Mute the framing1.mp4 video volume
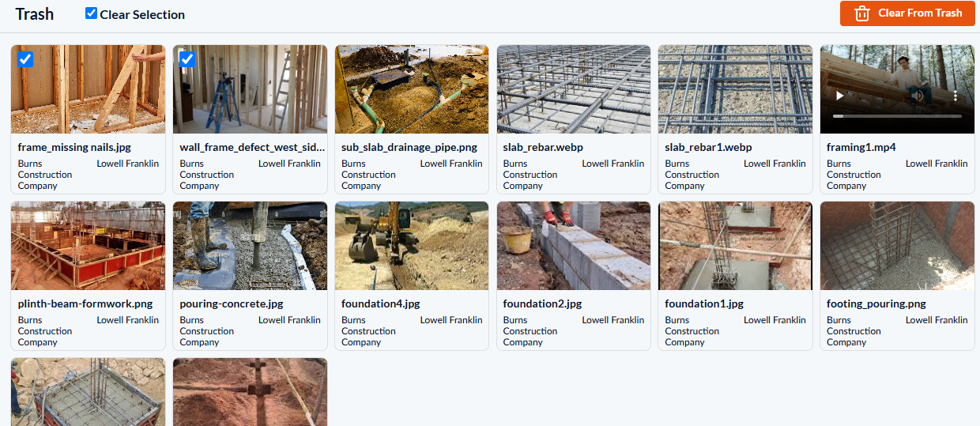980x426 pixels. 918,96
